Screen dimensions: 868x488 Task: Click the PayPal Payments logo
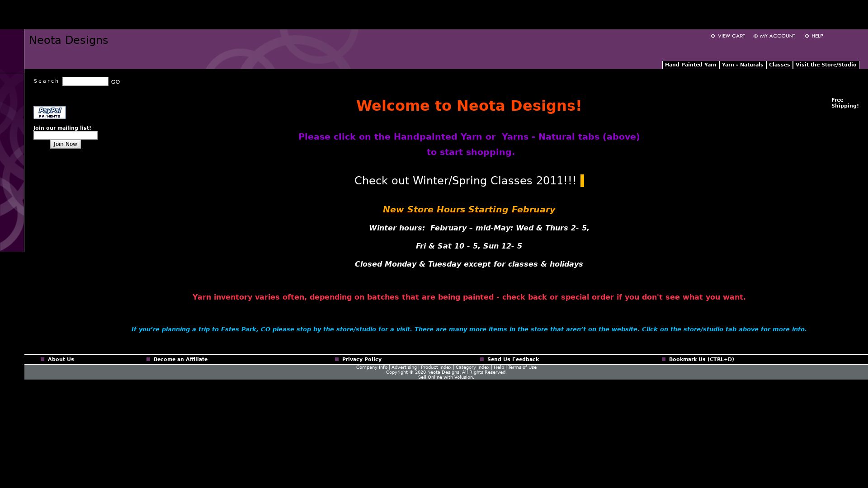[x=50, y=113]
